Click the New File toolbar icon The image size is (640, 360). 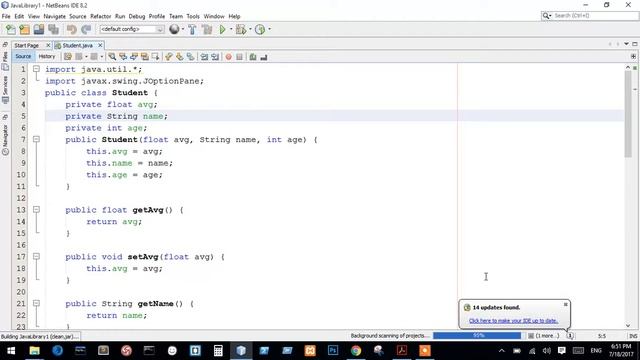tap(11, 29)
